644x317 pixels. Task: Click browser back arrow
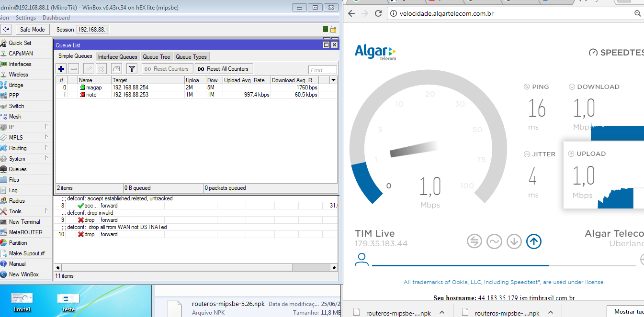[351, 13]
